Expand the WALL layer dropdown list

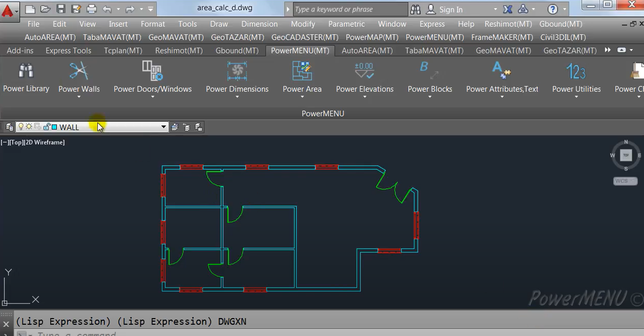click(164, 127)
